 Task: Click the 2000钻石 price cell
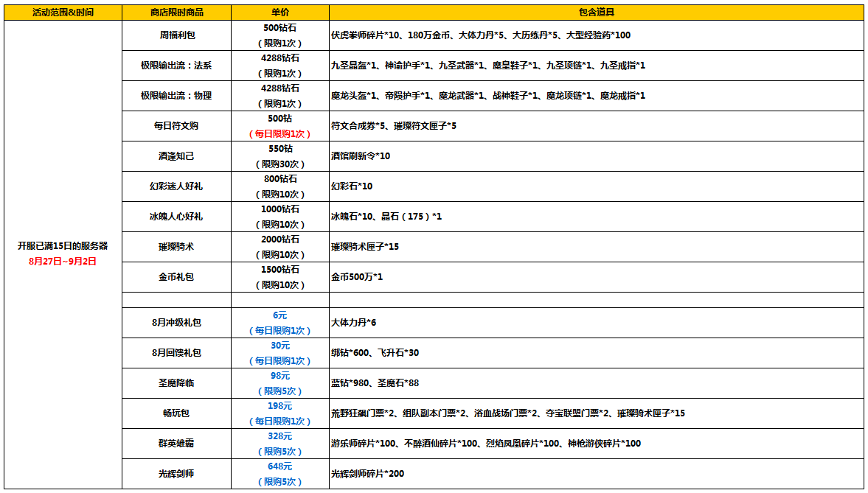280,239
